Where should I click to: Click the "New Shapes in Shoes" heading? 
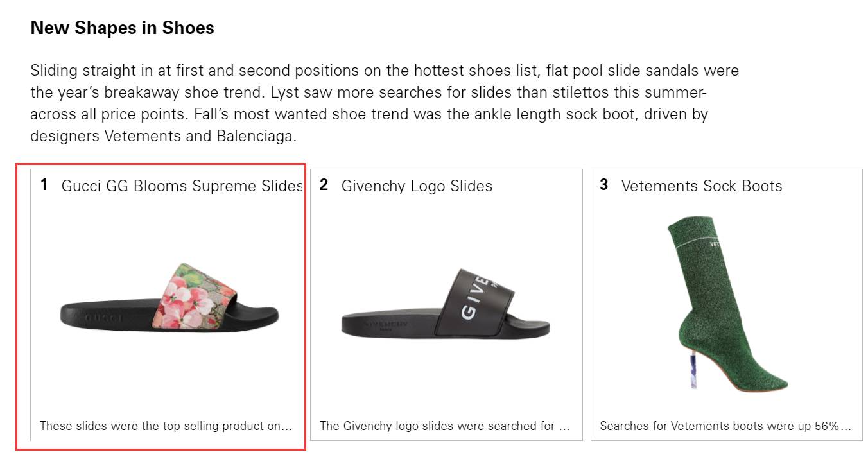122,28
